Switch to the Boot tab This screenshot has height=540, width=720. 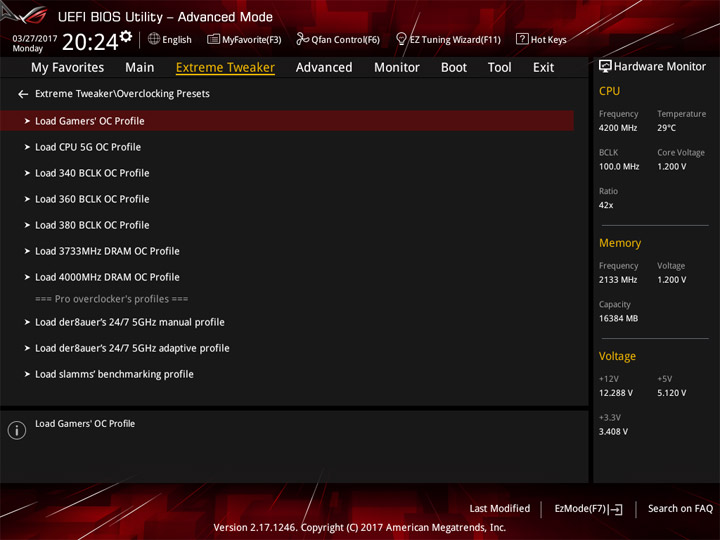454,68
